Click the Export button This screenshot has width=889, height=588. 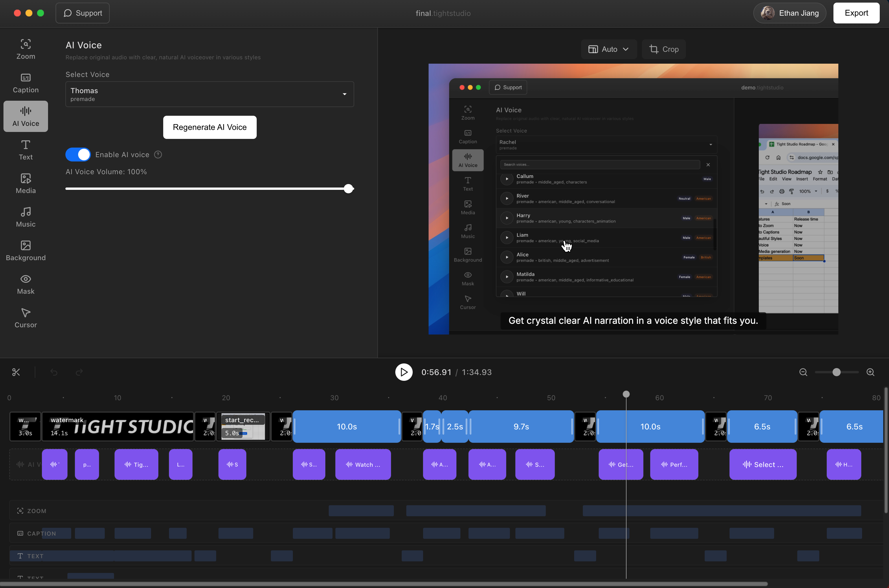click(x=856, y=13)
